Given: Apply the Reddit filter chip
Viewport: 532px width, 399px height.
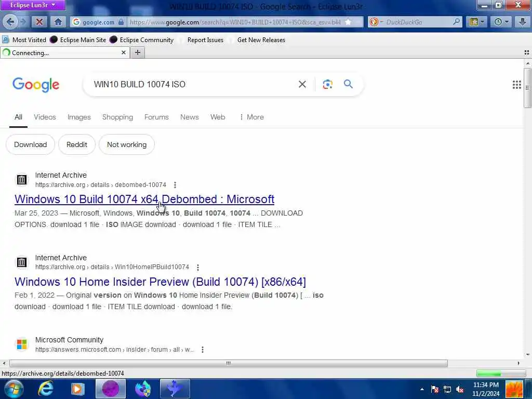Looking at the screenshot, I should tap(77, 144).
